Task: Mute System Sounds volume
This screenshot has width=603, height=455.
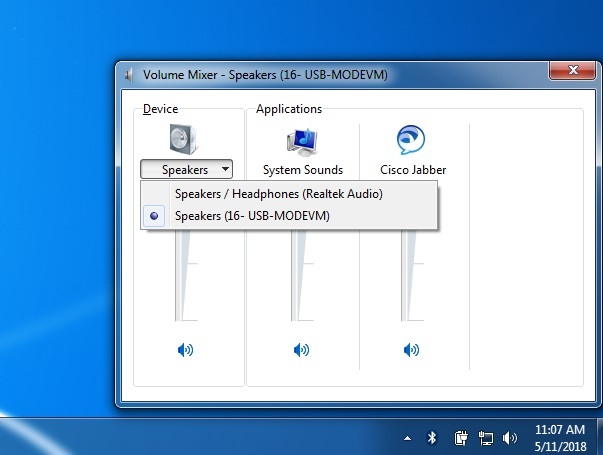Action: click(301, 350)
